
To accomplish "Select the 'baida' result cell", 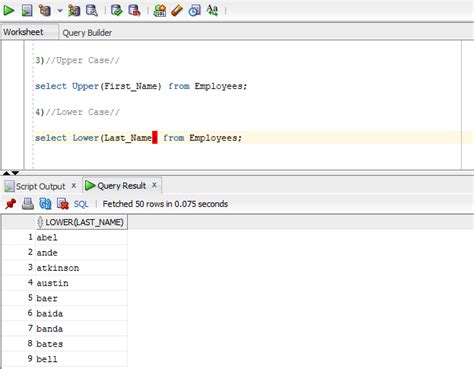I will pyautogui.click(x=81, y=314).
